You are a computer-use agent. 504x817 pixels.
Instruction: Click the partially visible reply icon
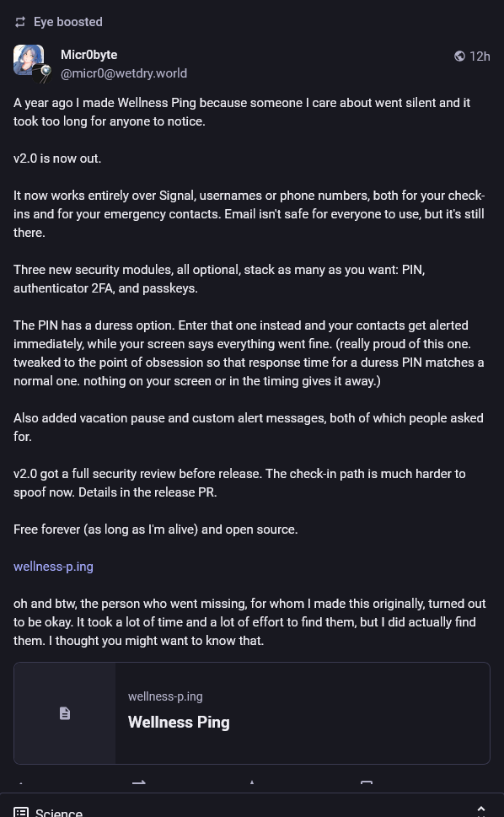[x=21, y=782]
